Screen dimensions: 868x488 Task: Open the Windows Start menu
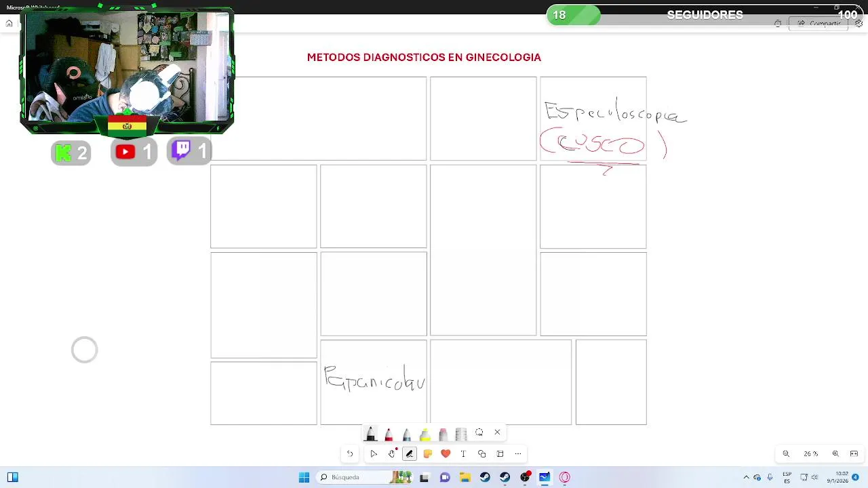tap(304, 477)
